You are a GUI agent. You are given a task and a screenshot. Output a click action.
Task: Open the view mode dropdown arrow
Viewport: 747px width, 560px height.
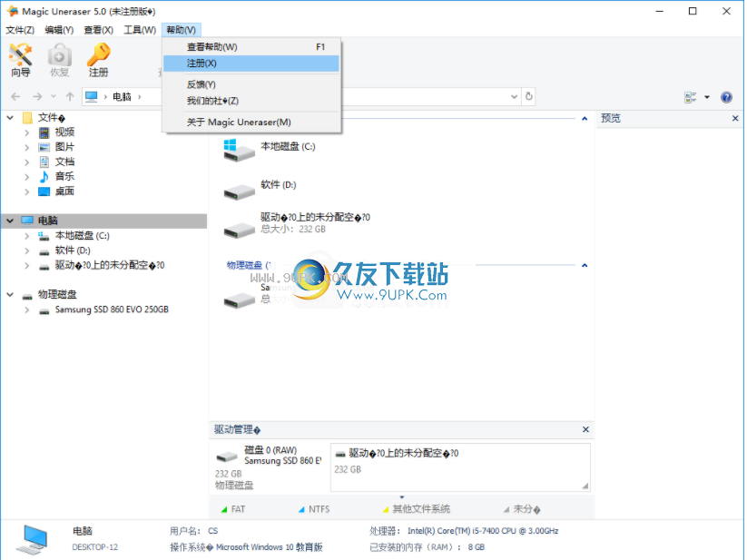[707, 97]
